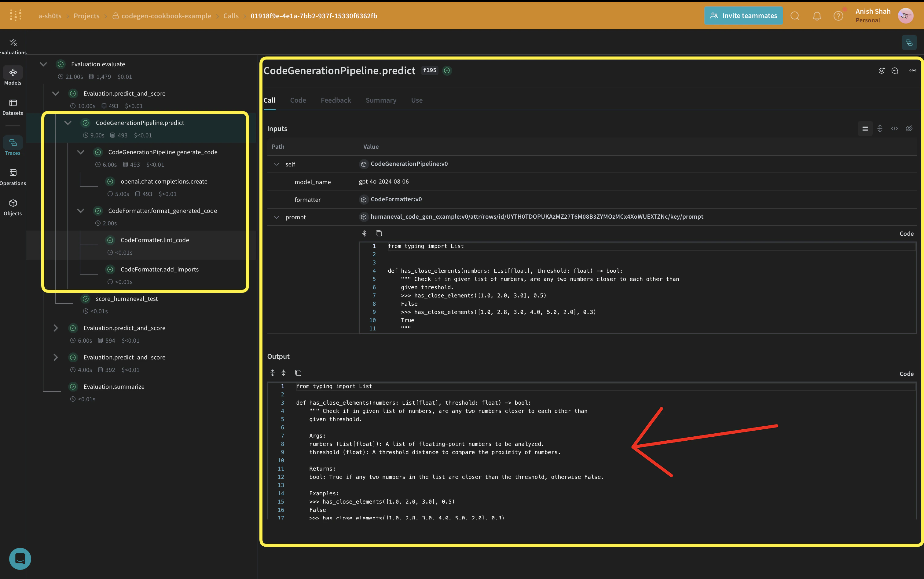Open the search magnifier in the top bar
The height and width of the screenshot is (579, 924).
[795, 16]
